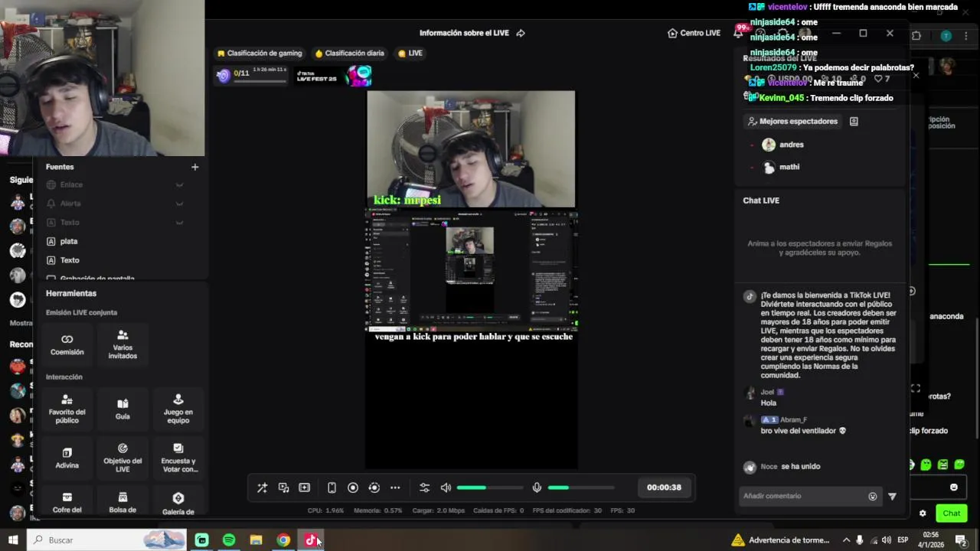This screenshot has width=980, height=551.
Task: Open the Chat LIVE section header
Action: click(x=761, y=201)
